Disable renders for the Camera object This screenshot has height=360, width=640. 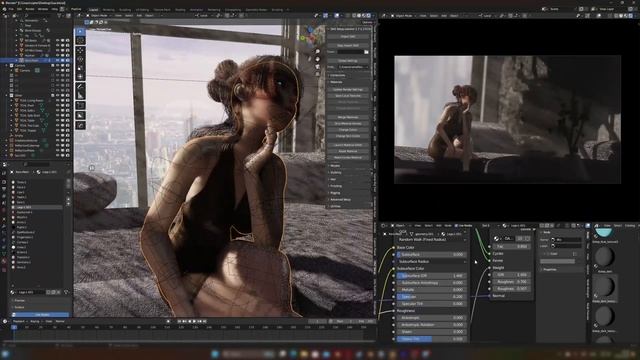[67, 70]
